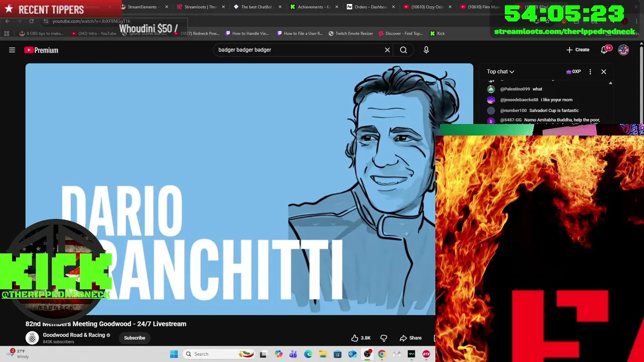Click @jessedebaecke88 chat username
Viewport: 644px width, 362px height.
pos(519,100)
